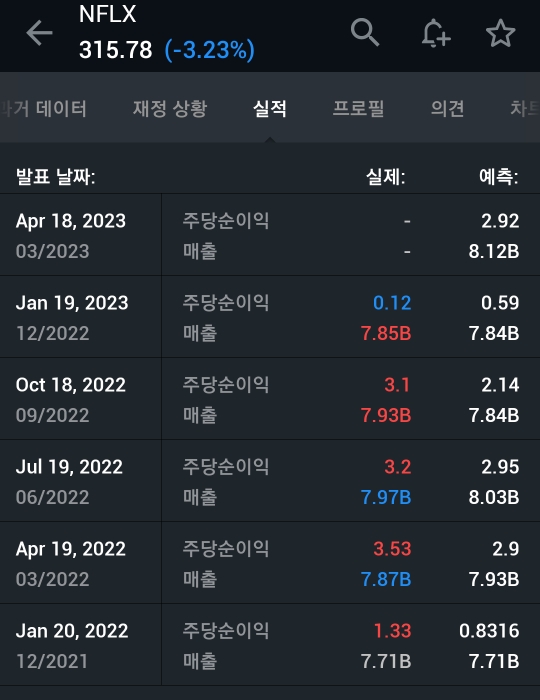Tap the back arrow icon

click(x=39, y=33)
